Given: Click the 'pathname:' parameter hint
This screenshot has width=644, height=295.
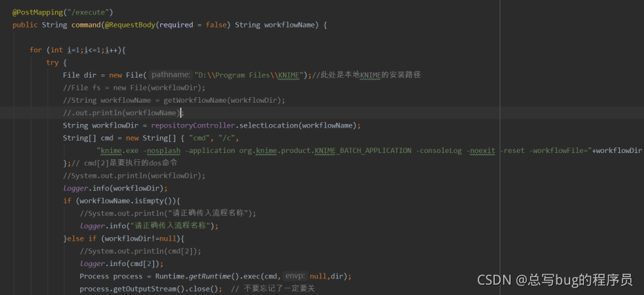Looking at the screenshot, I should (171, 75).
